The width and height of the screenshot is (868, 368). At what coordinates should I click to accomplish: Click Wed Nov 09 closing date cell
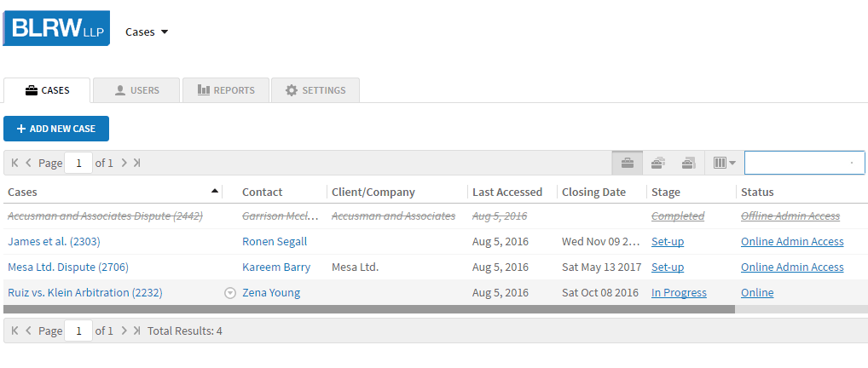coord(602,241)
